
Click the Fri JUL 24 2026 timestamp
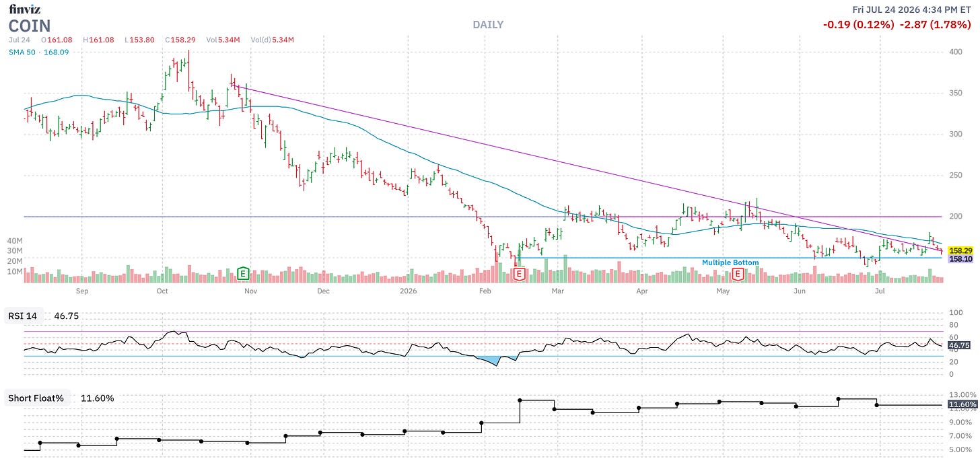[x=911, y=9]
